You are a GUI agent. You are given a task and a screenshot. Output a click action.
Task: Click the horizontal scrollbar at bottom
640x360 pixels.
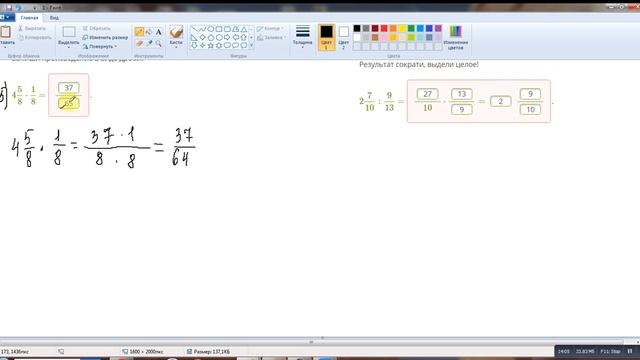[x=311, y=342]
